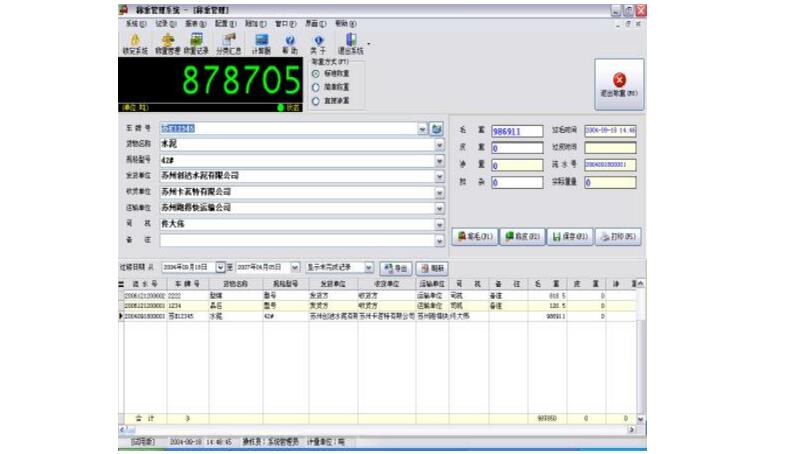Click the table's vertical scrollbar up arrow

tap(640, 284)
